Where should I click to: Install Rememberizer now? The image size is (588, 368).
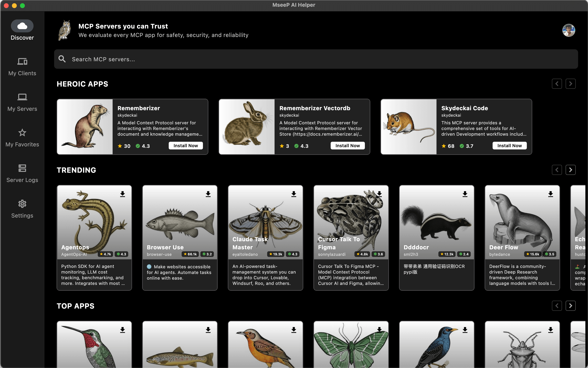(186, 146)
